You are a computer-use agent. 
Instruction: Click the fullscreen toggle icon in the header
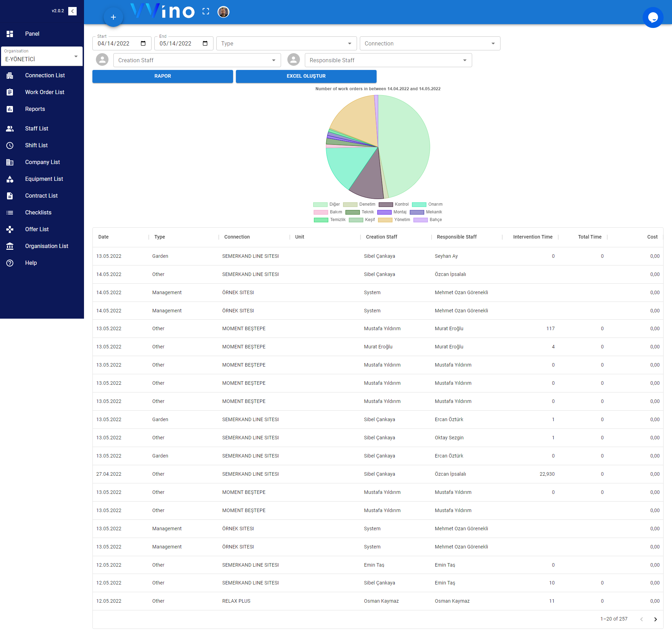(x=206, y=11)
